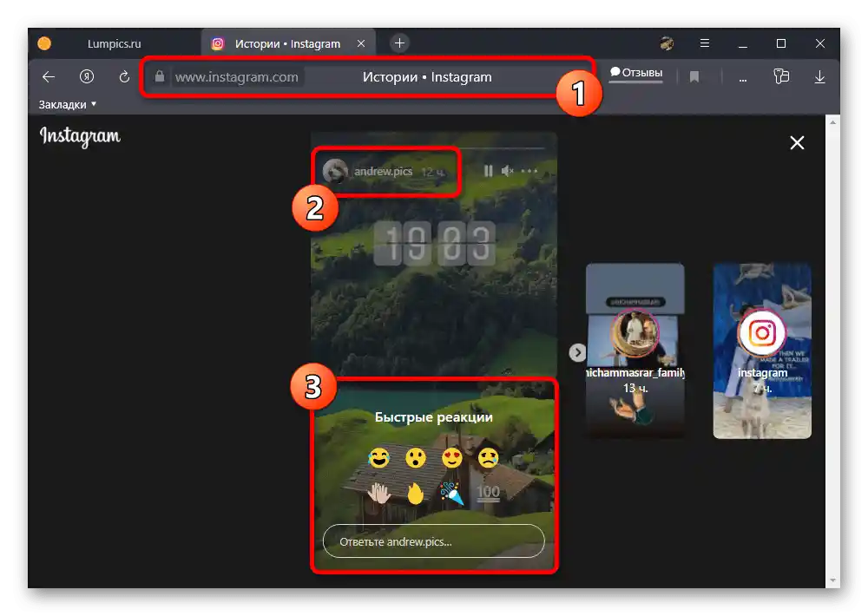Go back with the browser back arrow
The height and width of the screenshot is (616, 868).
pos(49,77)
